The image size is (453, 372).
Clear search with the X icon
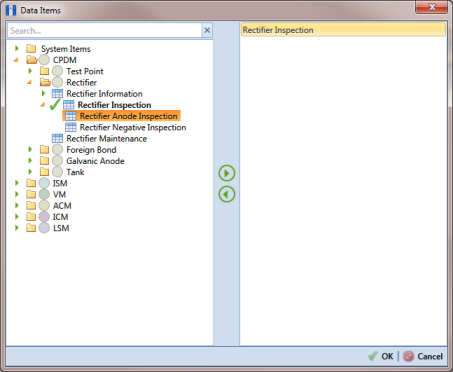click(x=207, y=31)
